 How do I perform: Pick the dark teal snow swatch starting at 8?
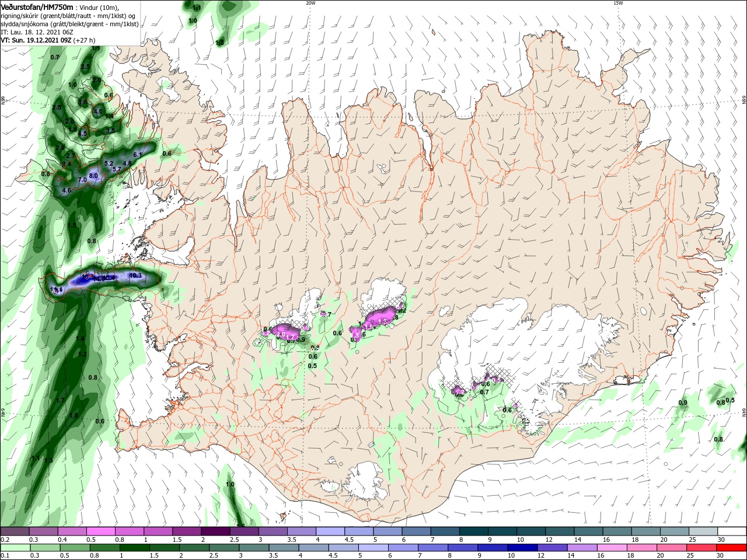(474, 531)
